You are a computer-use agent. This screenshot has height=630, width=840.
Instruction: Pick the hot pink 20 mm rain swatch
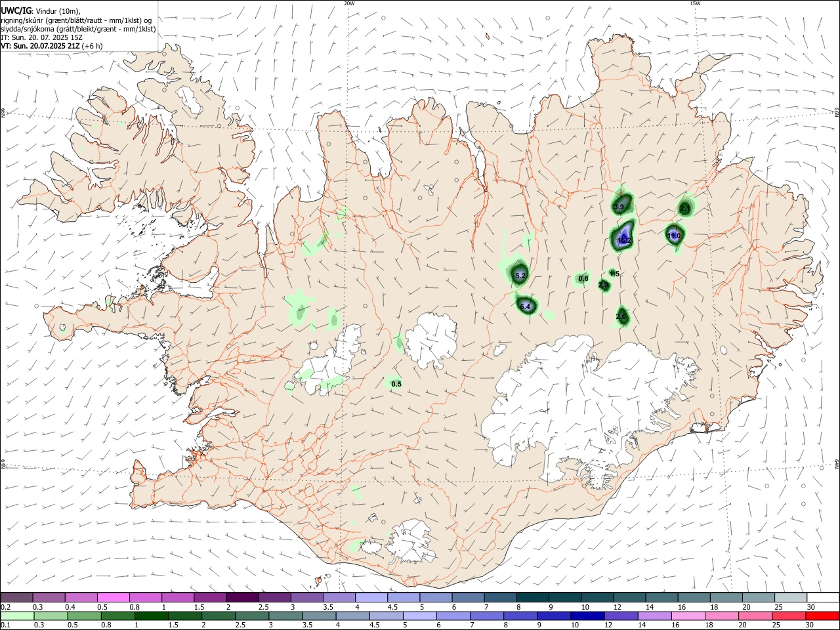pos(755,616)
